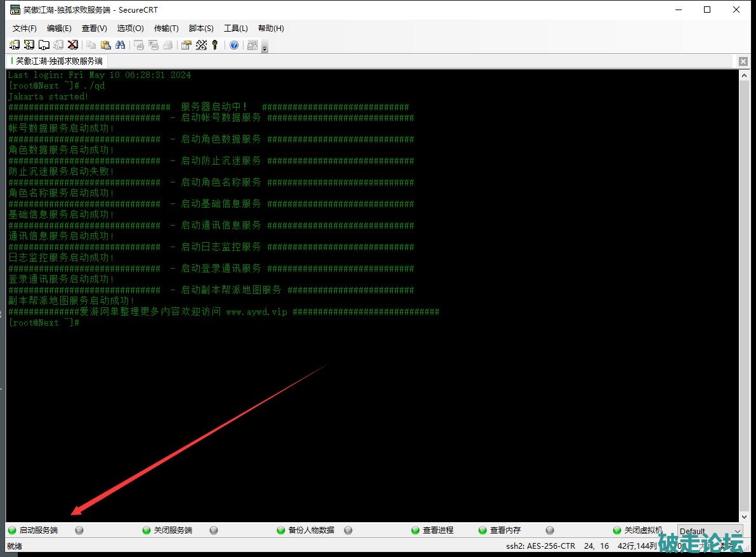Click the 启动服务端 button
Screen dimensions: 756x557
37,530
